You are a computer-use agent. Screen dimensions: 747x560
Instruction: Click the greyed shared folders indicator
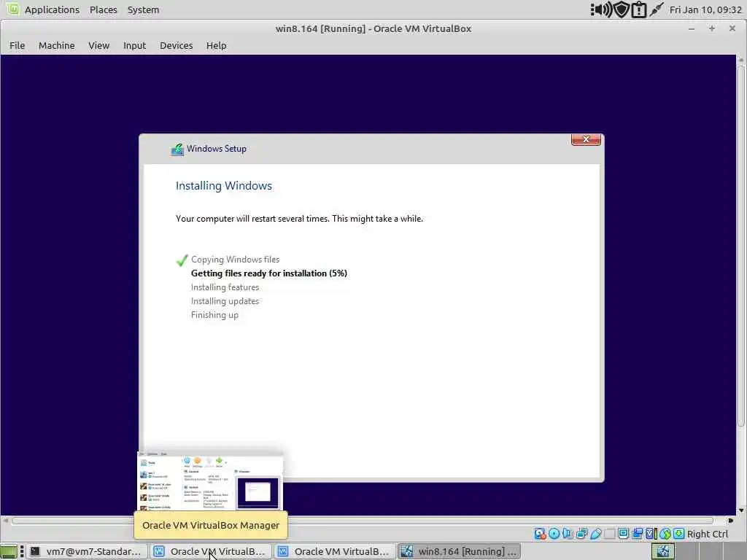609,533
